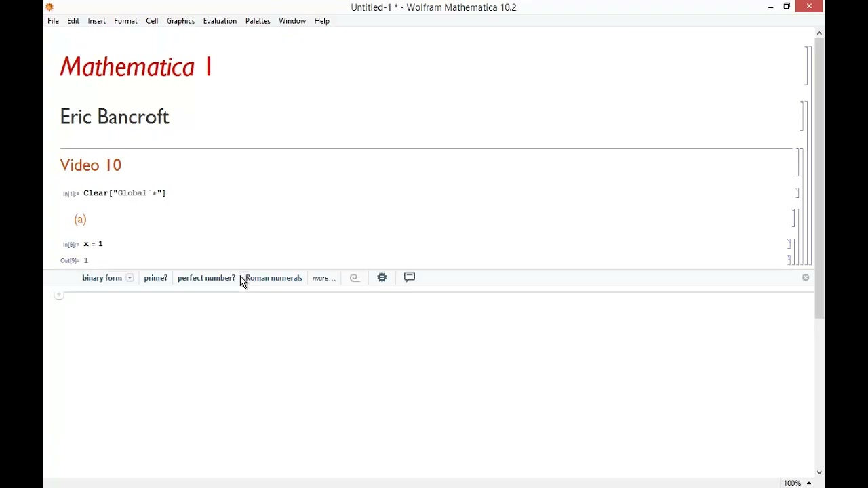Screen dimensions: 868x488
Task: Expand the binary form dropdown arrow
Action: tap(130, 278)
